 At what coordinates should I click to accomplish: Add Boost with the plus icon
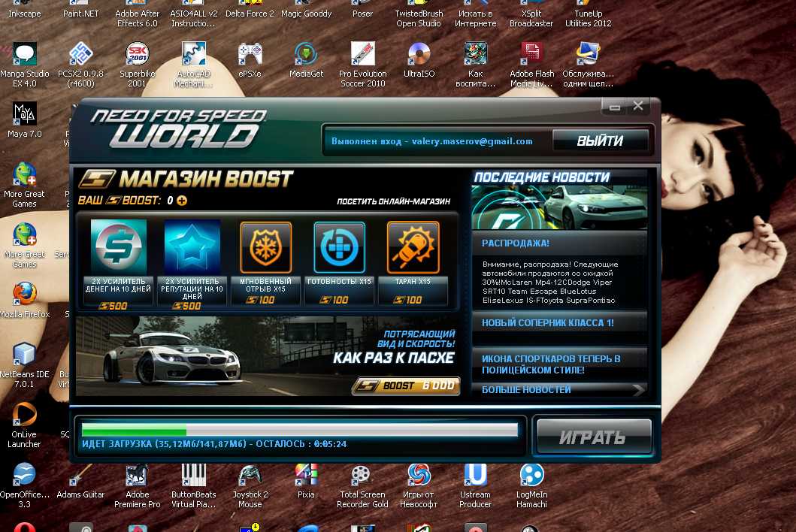click(182, 201)
